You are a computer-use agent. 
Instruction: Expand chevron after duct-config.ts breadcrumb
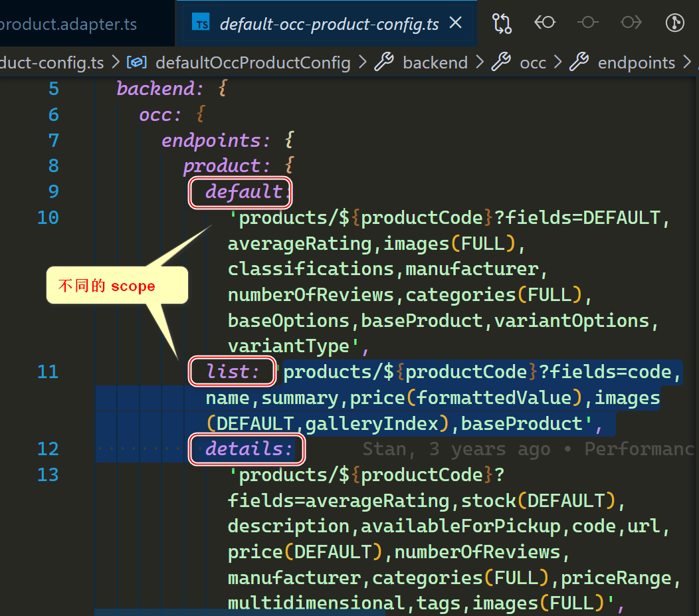(116, 62)
